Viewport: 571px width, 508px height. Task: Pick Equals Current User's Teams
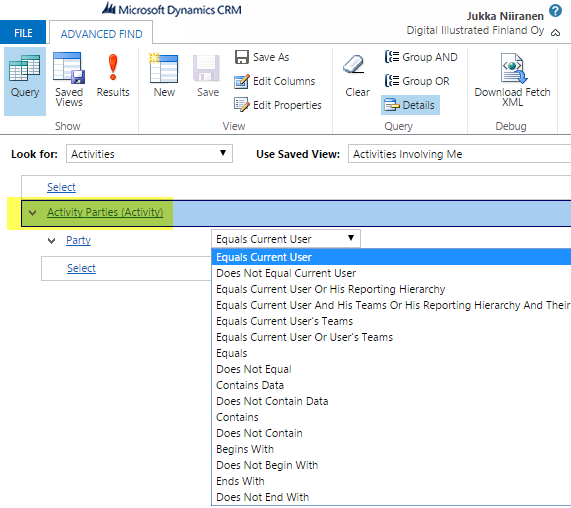coord(391,321)
